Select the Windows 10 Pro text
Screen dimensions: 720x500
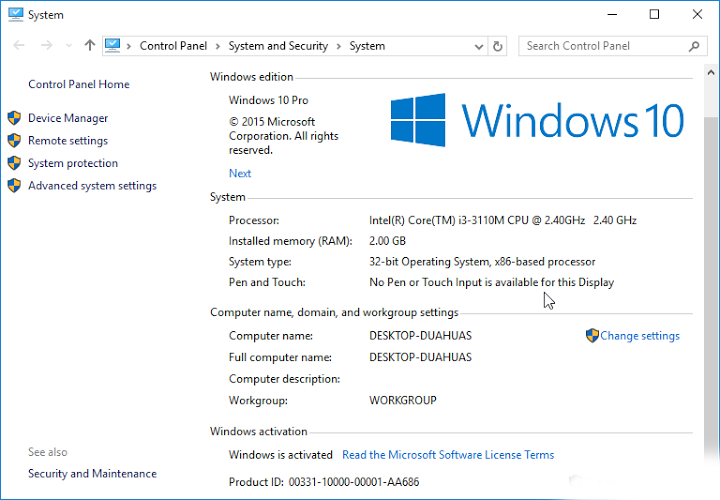point(269,100)
